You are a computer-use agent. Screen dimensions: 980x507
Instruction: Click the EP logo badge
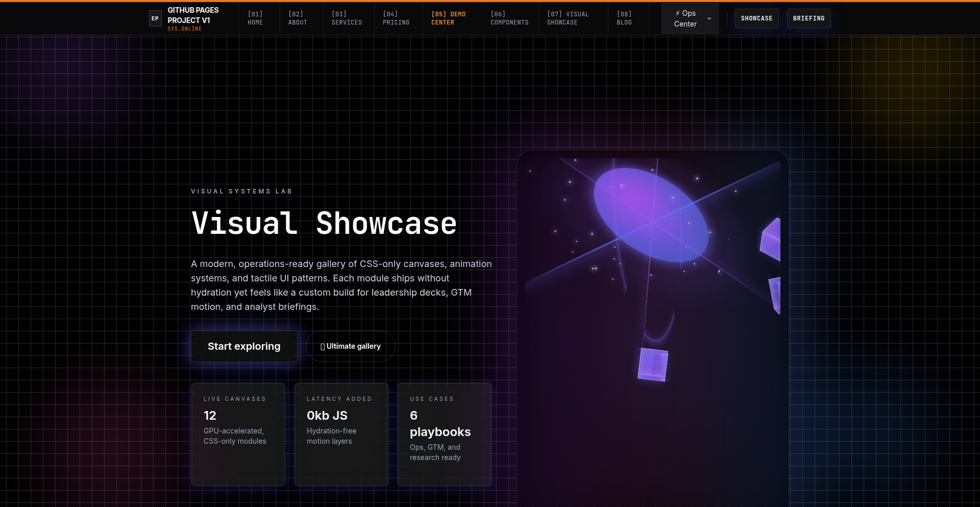[x=155, y=18]
